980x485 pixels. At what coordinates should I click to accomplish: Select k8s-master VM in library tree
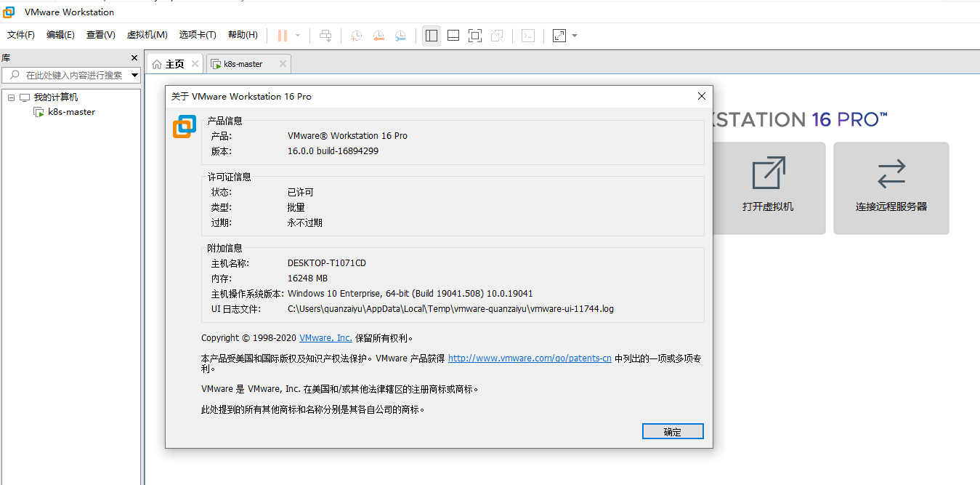click(x=71, y=112)
